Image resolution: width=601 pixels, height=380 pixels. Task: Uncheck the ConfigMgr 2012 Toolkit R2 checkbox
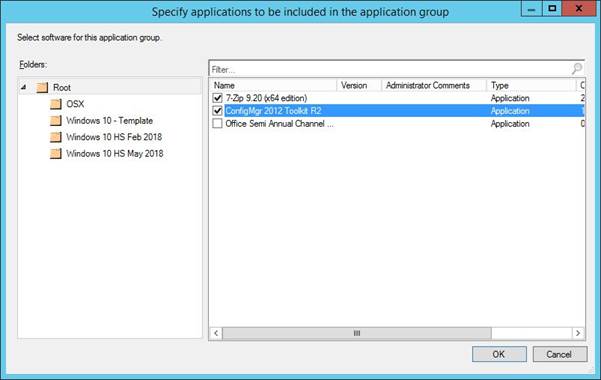[217, 111]
